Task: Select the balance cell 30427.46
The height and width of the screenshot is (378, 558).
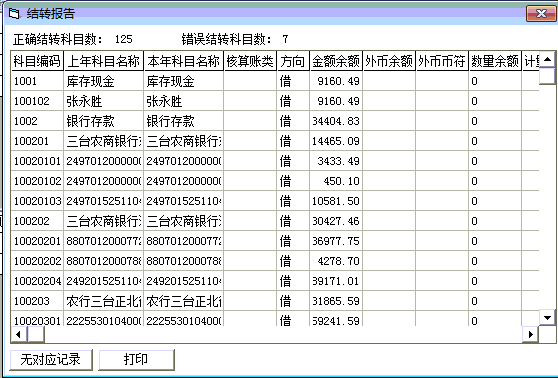Action: 336,221
